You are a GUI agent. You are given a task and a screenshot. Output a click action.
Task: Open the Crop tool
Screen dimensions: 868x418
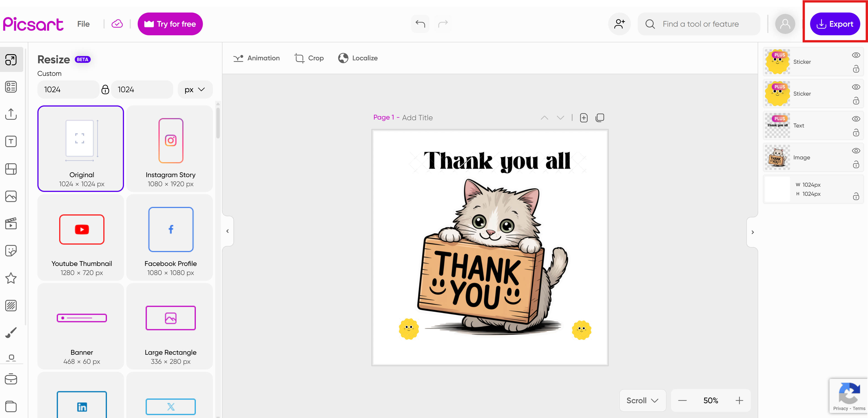[x=309, y=58]
